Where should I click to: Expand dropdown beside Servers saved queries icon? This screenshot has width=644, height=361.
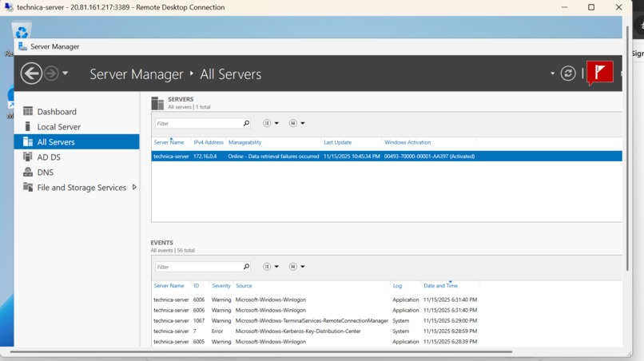[303, 123]
